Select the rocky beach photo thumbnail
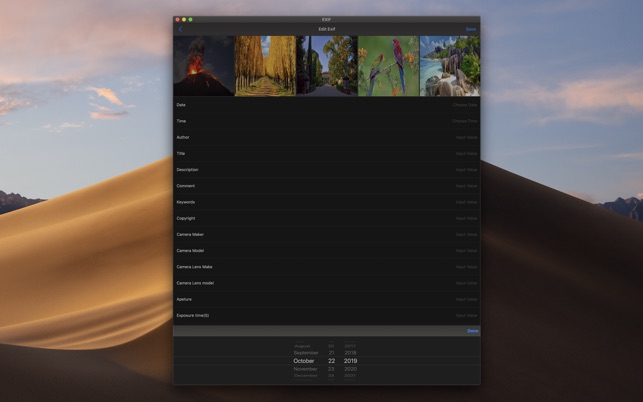 click(450, 66)
